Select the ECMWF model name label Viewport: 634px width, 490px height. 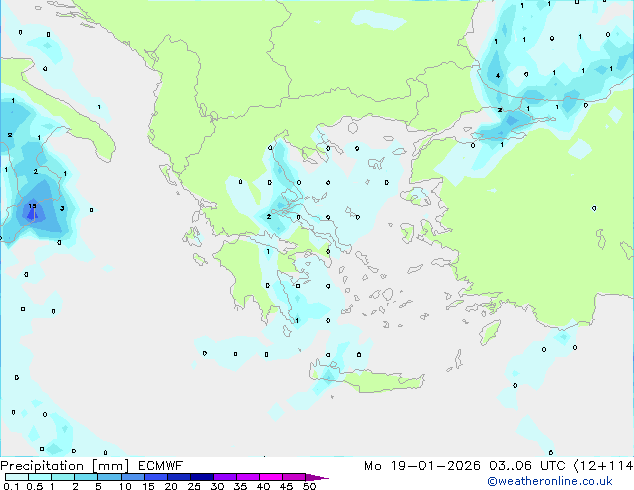tap(161, 466)
